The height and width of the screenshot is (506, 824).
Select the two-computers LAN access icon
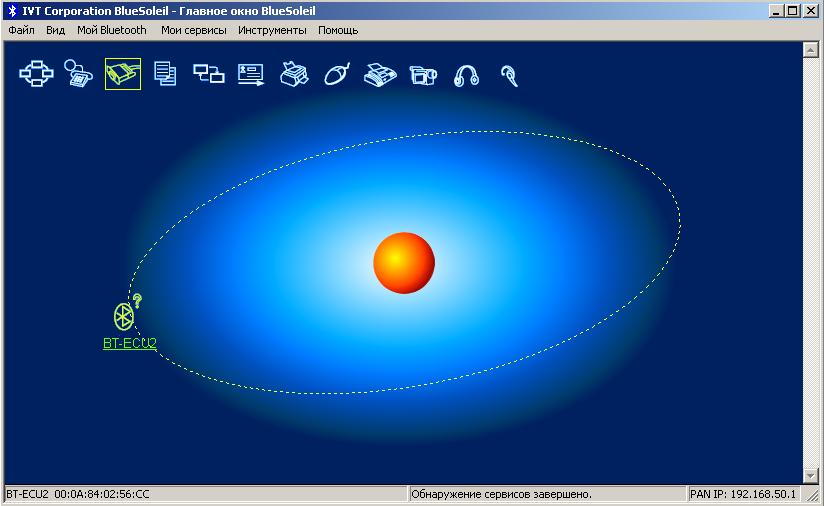208,74
